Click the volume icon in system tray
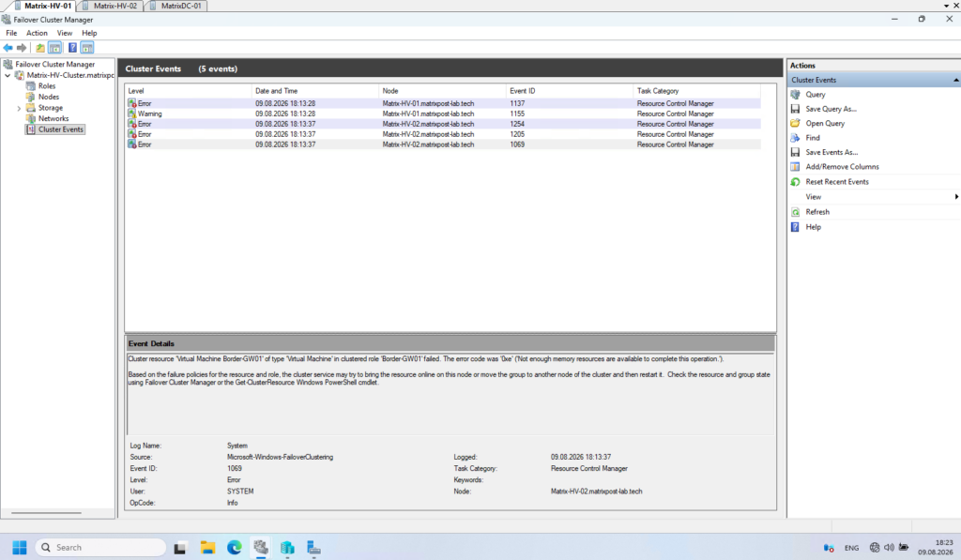Screen dimensions: 961x560 click(889, 548)
